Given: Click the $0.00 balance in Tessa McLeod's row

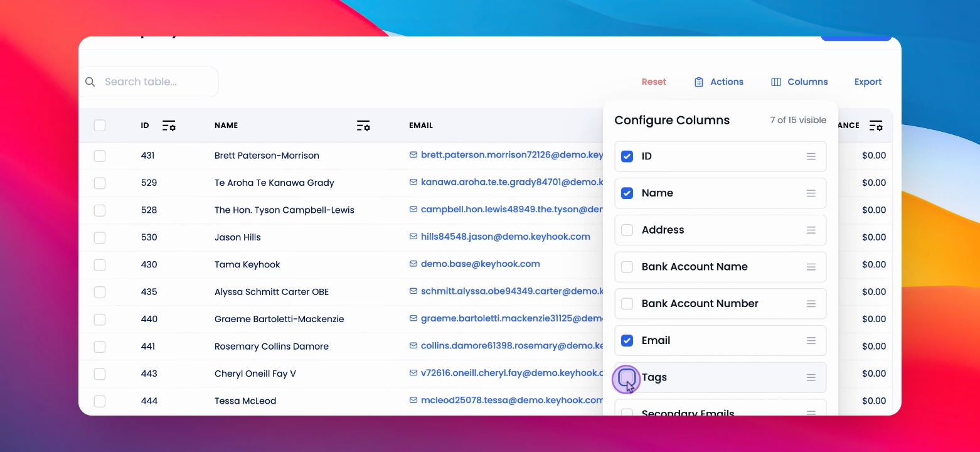Looking at the screenshot, I should (x=874, y=401).
